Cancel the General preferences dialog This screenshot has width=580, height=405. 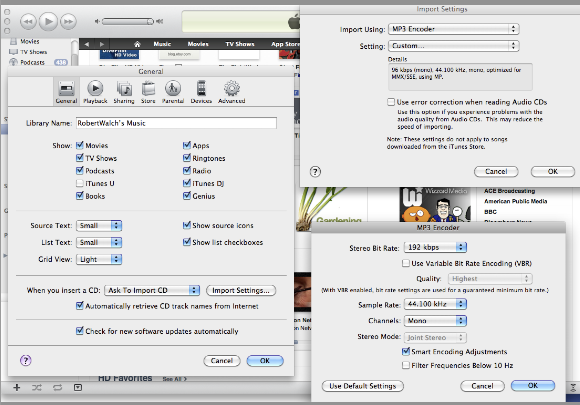click(x=222, y=361)
